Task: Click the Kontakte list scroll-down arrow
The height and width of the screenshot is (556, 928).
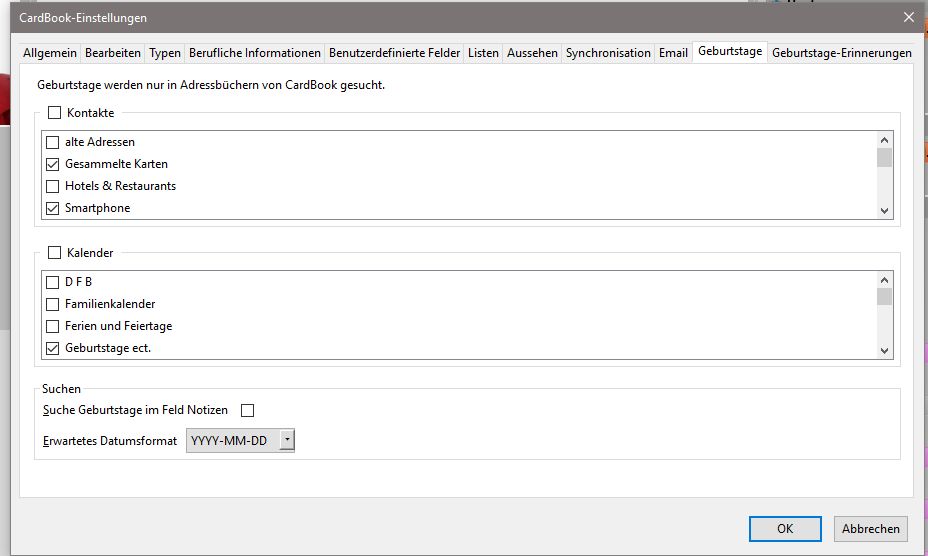Action: coord(884,210)
